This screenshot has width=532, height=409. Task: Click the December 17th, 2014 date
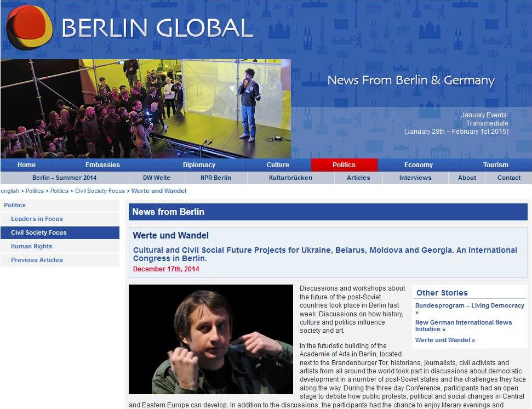(x=166, y=269)
